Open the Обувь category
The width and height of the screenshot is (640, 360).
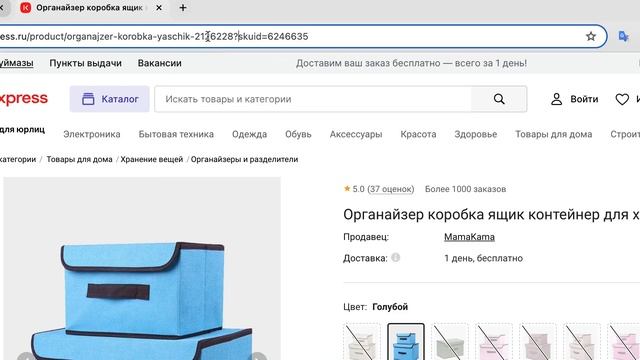click(x=298, y=134)
